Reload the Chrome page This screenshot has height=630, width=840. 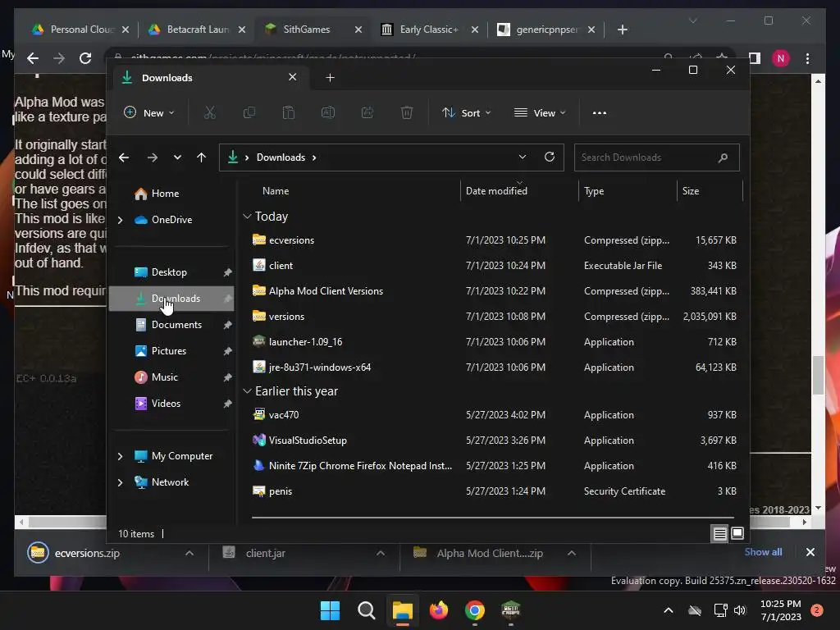85,58
